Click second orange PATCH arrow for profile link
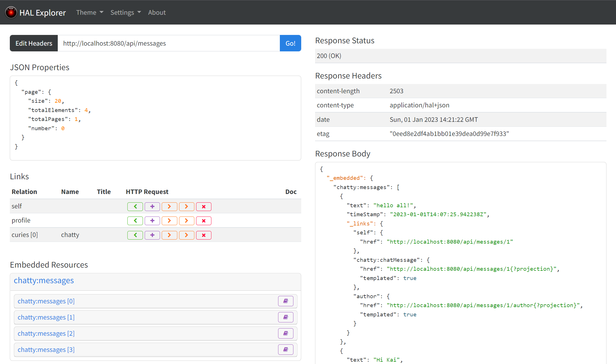The width and height of the screenshot is (616, 364). coord(186,221)
